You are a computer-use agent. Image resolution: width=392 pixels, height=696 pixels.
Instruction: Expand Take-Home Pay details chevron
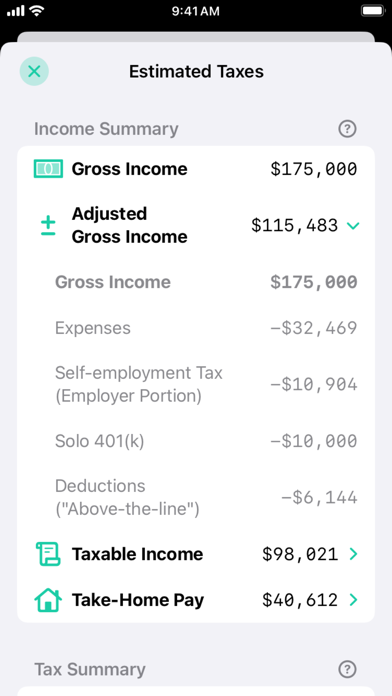click(353, 600)
